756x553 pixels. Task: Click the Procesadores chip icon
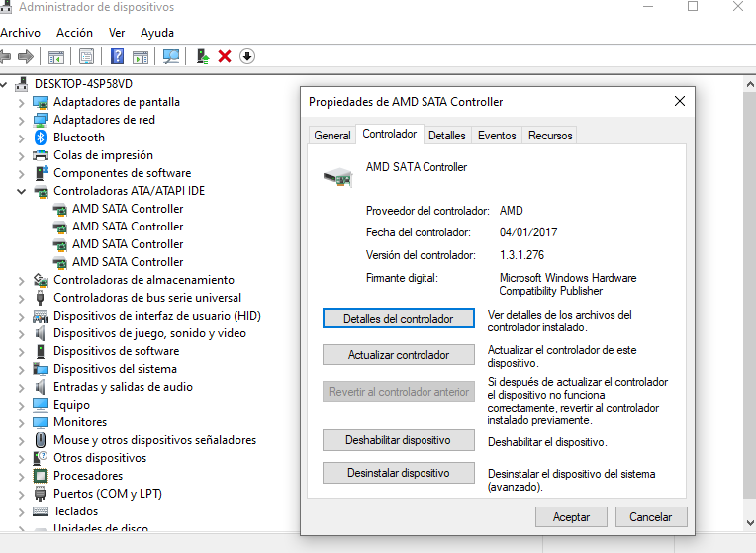(x=41, y=476)
